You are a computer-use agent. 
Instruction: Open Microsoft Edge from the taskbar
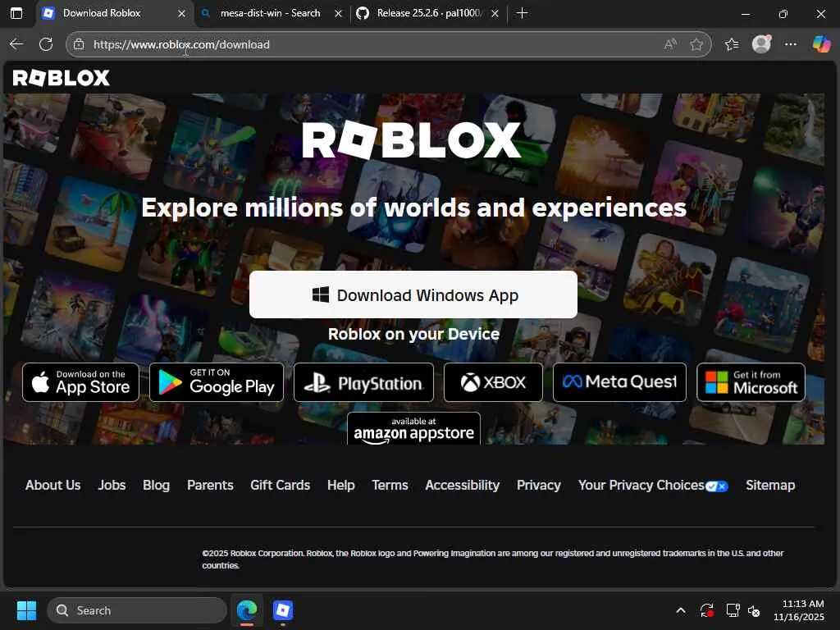[247, 610]
